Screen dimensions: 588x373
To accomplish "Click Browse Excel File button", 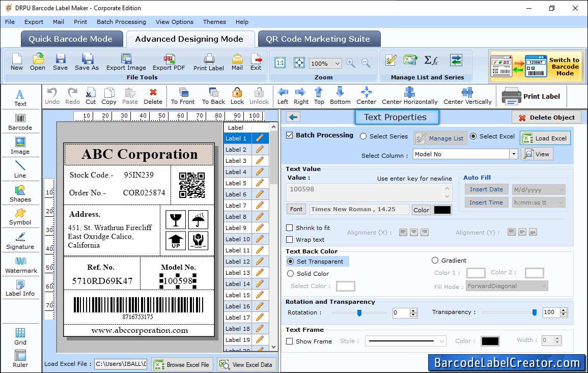I will 182,364.
